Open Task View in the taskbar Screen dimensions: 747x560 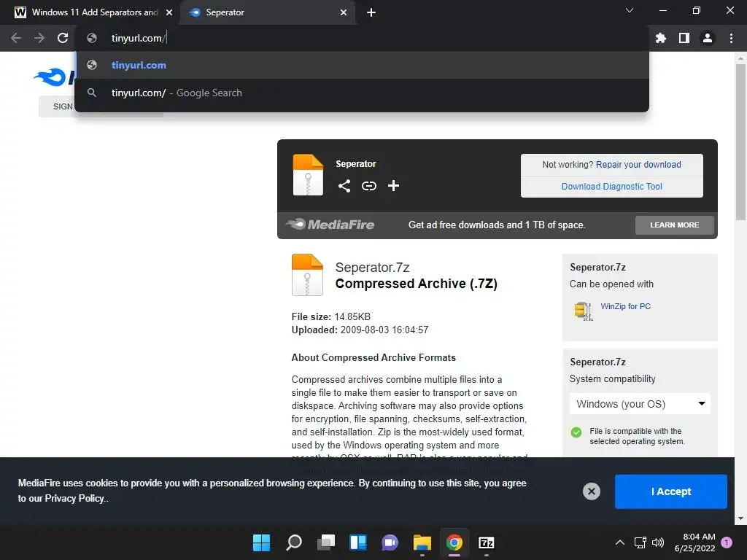click(x=326, y=542)
